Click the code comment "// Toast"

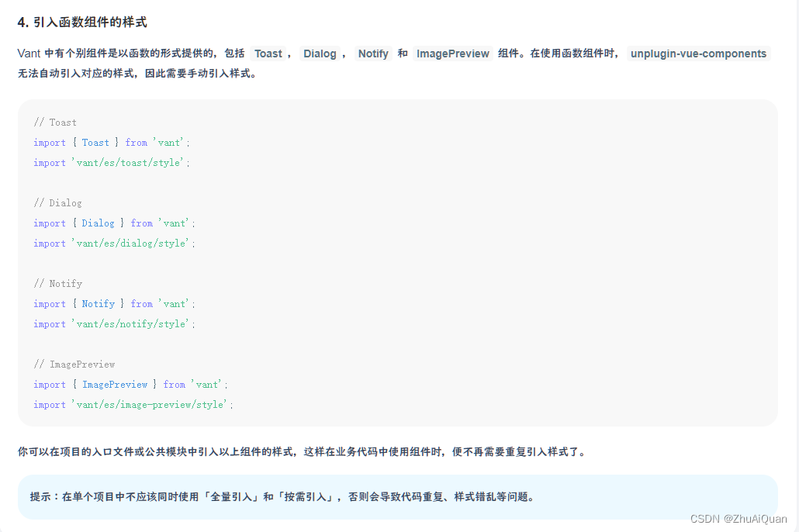[x=55, y=123]
